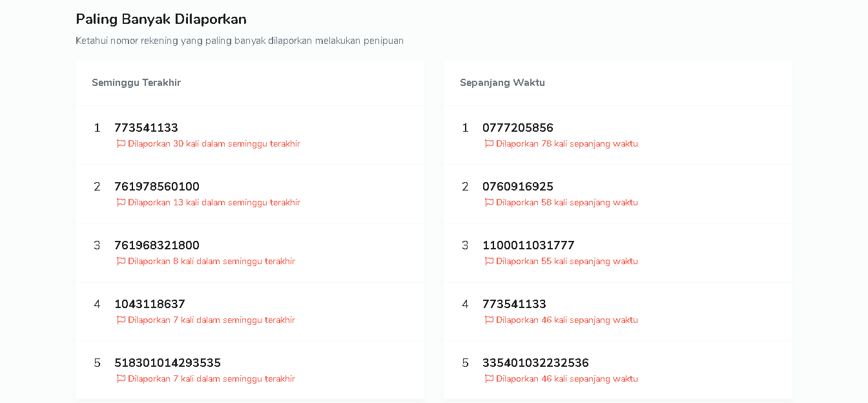This screenshot has width=868, height=403.
Task: Click flag icon below 761968321800
Action: (x=121, y=262)
